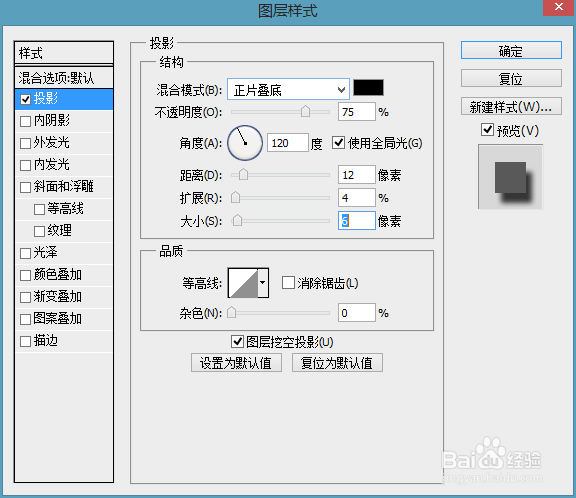Click the black shadow color swatch
Screen dimensions: 576x498
coord(368,88)
